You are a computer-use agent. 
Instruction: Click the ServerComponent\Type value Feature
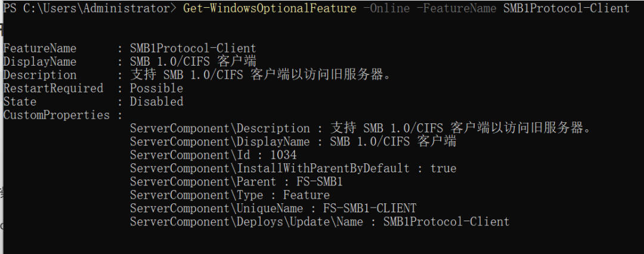click(306, 195)
